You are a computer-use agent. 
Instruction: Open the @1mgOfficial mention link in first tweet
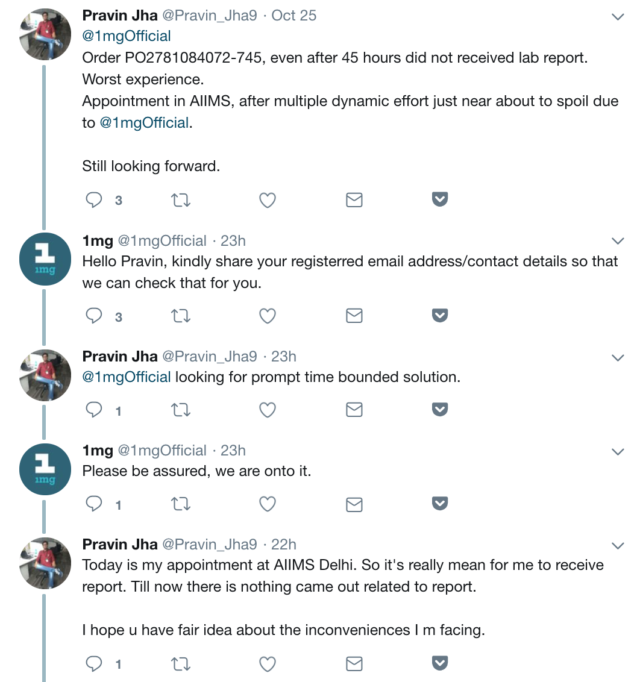126,37
